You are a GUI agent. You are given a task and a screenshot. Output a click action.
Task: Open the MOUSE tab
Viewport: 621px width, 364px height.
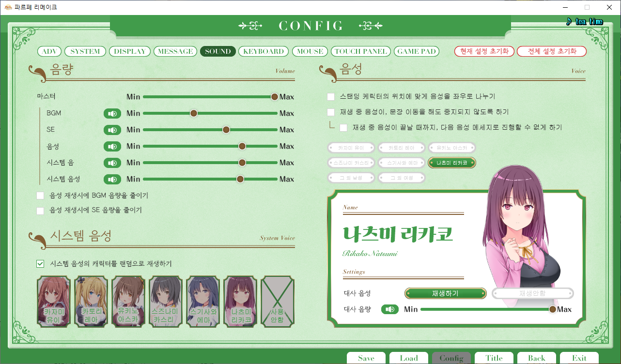coord(310,51)
